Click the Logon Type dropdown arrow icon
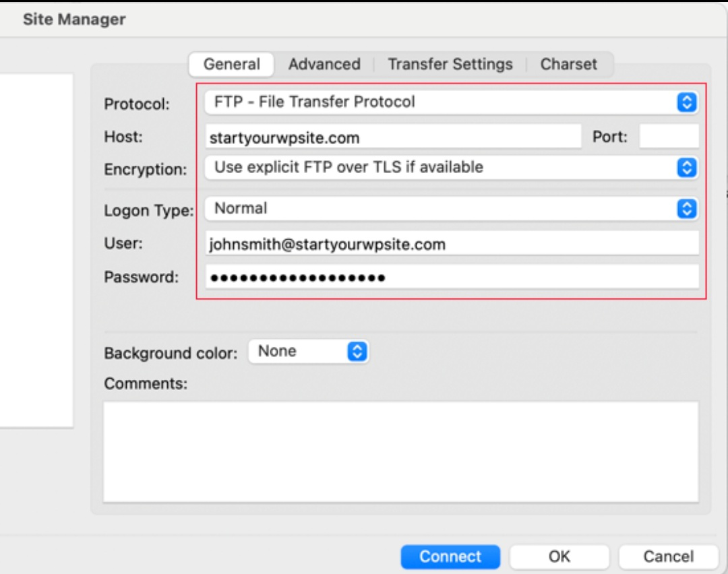 686,209
